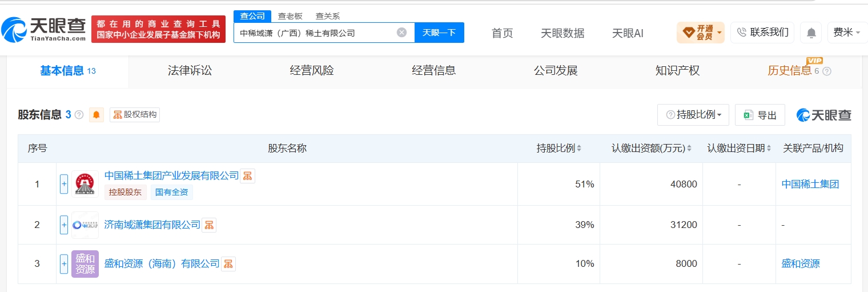The width and height of the screenshot is (868, 292).
Task: Open equity structure icon next to 盛和资源（海南）有限公司
Action: click(228, 264)
